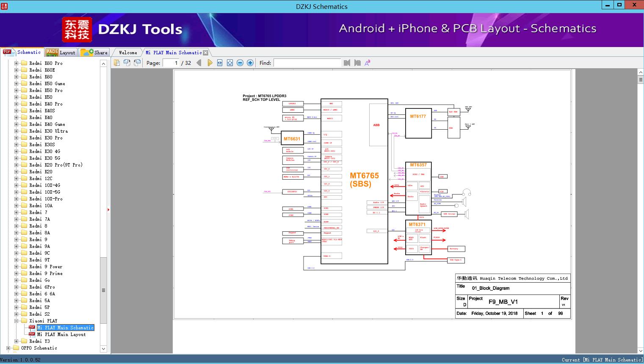Screen dimensions: 644x364
Task: Fit the page to width
Action: coord(220,63)
